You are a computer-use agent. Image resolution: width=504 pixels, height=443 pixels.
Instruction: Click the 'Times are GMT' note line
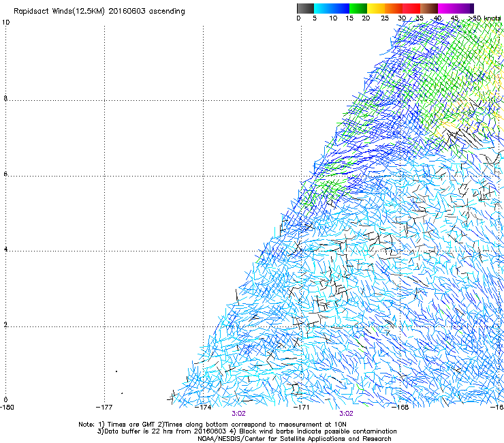click(x=212, y=425)
